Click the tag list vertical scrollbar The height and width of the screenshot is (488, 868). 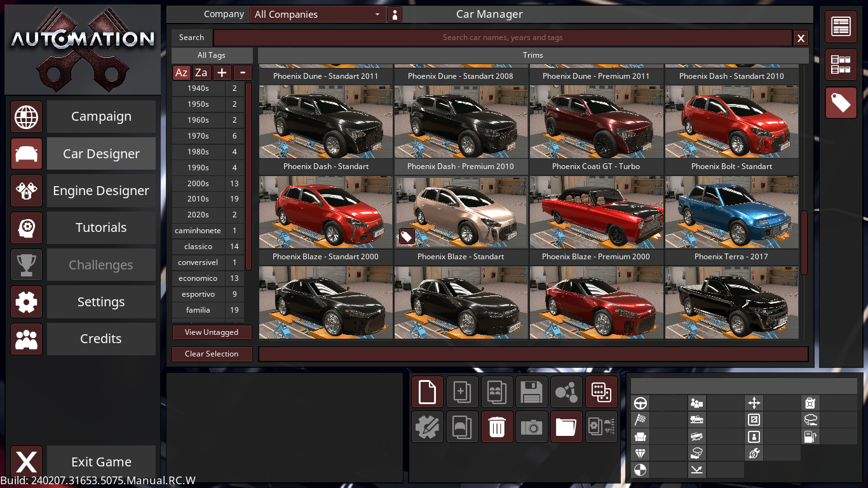tap(248, 176)
